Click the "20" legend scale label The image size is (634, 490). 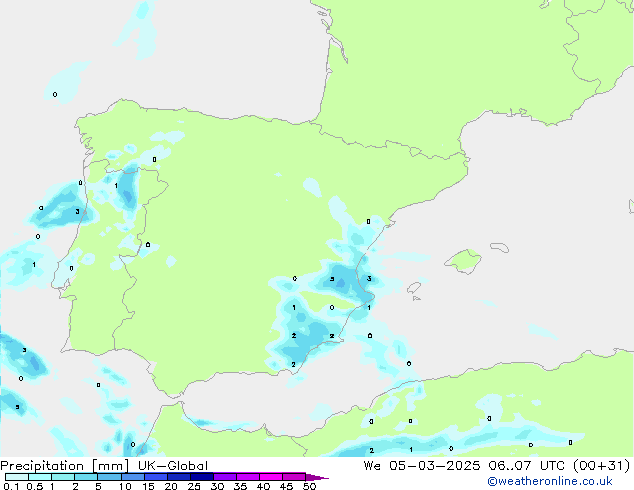tap(171, 486)
